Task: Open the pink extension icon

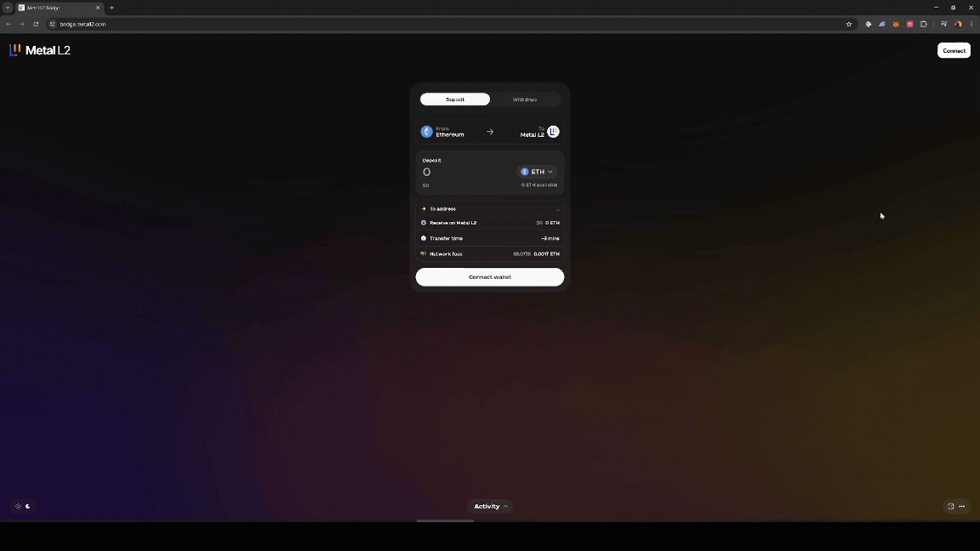Action: pyautogui.click(x=909, y=25)
